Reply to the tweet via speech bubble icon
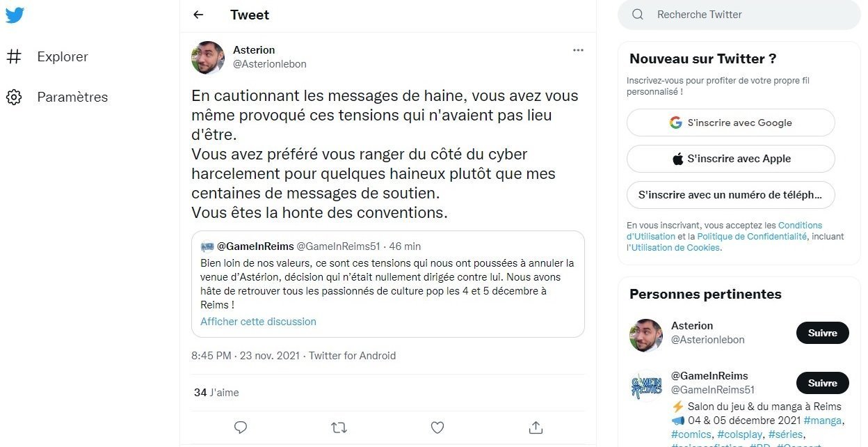The width and height of the screenshot is (868, 447). [241, 427]
